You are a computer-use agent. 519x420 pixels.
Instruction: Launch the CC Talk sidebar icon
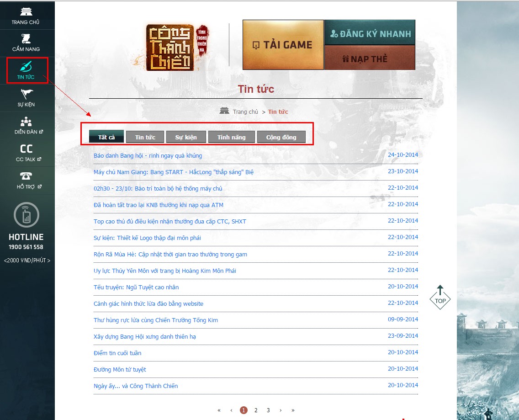coord(26,149)
